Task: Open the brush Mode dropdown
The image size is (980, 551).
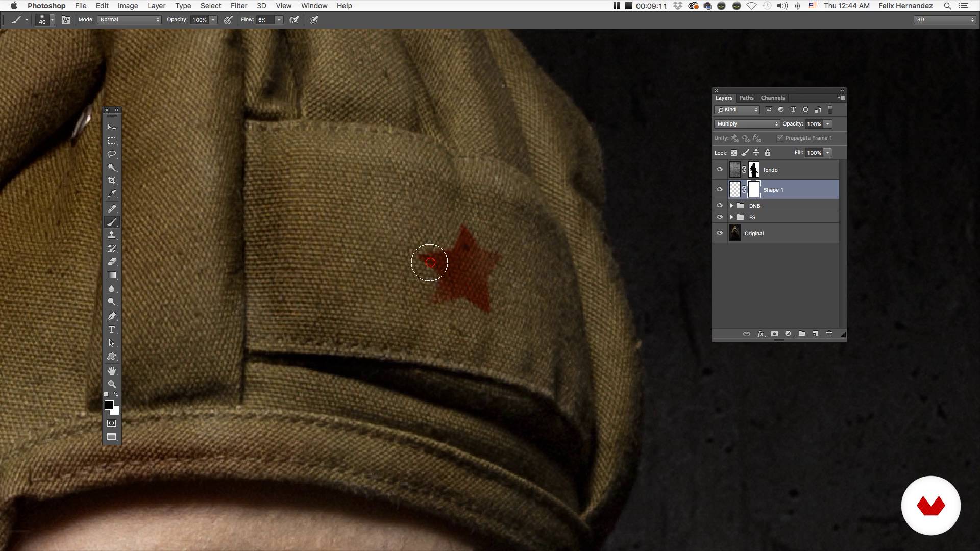Action: [130, 20]
